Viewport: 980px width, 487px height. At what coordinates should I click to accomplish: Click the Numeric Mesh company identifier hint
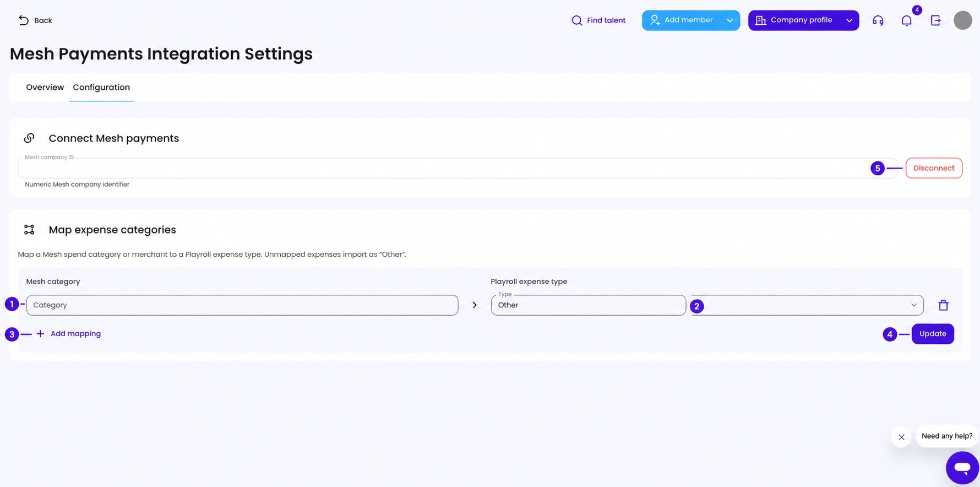click(x=77, y=185)
